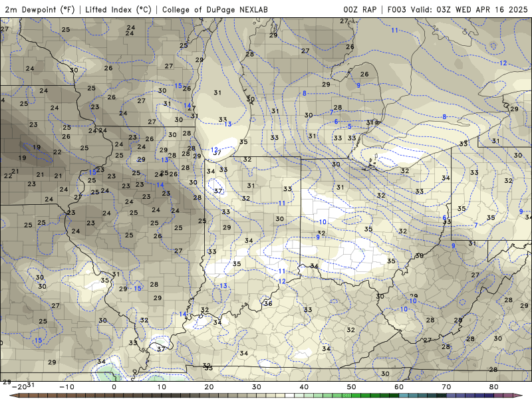Click the '00Z RAP' model run label
The height and width of the screenshot is (399, 532).
[x=360, y=9]
